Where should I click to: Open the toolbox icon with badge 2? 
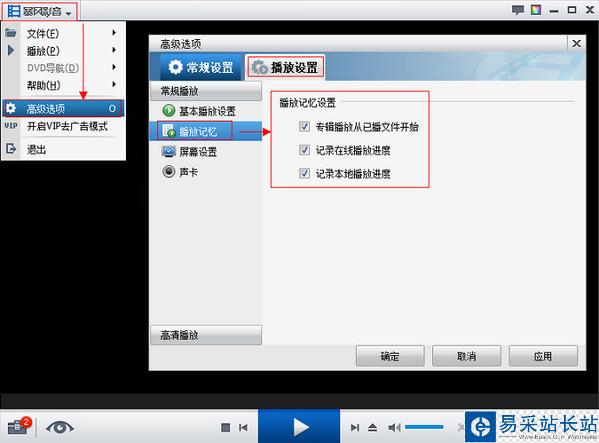18,426
